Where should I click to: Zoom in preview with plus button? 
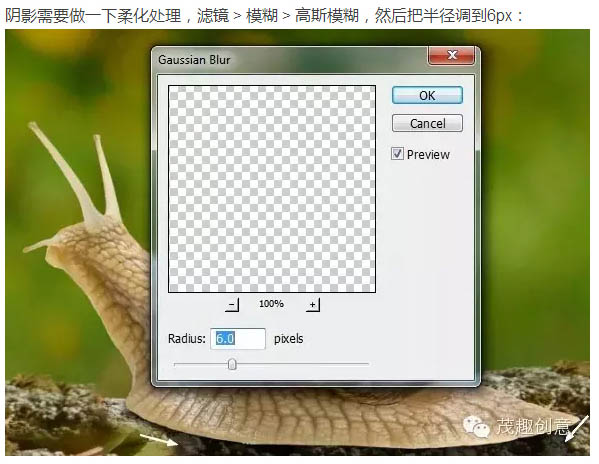tap(313, 305)
